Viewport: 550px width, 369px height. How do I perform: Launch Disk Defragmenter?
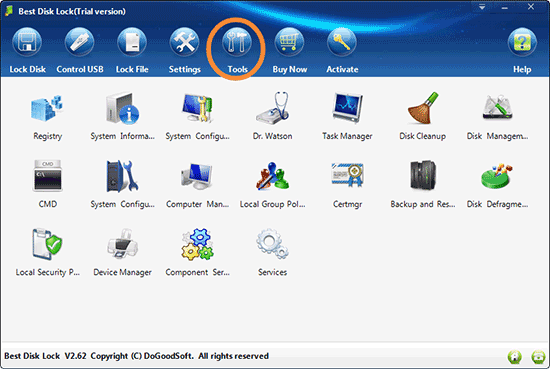tap(497, 184)
